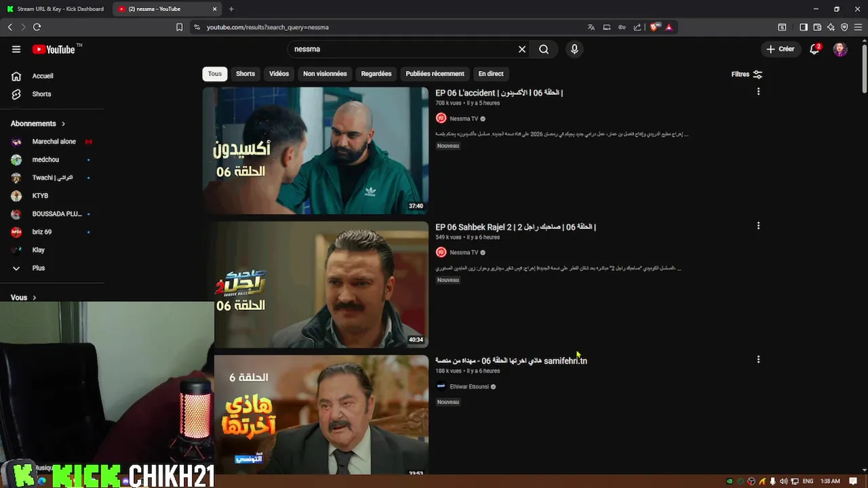Open the taskbar volume control
This screenshot has height=488, width=868.
[x=783, y=481]
